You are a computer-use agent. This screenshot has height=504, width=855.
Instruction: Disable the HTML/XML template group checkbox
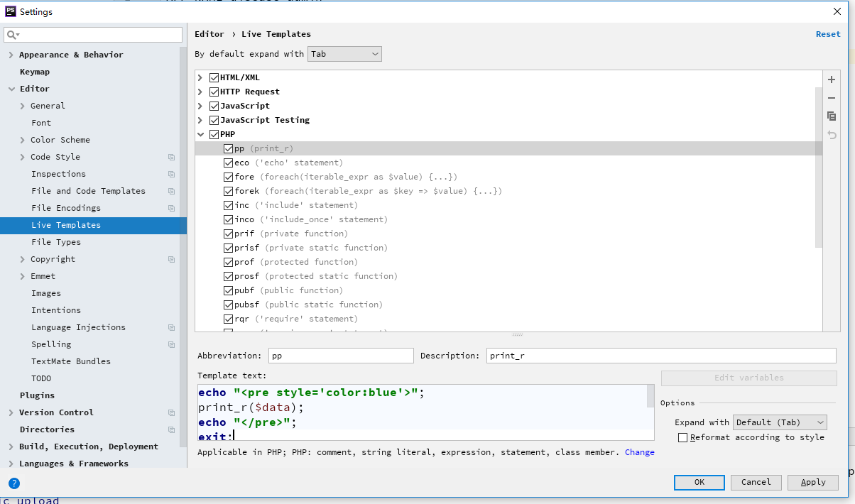[214, 77]
